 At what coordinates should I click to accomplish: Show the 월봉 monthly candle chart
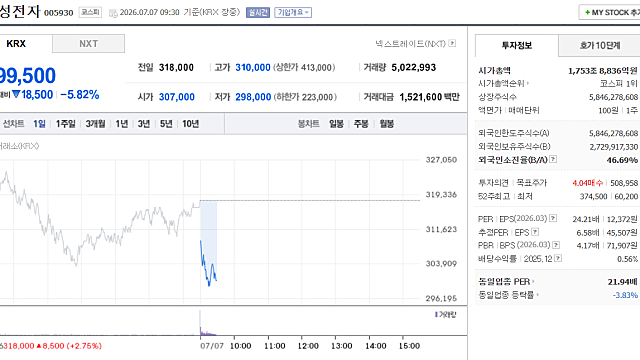coord(387,124)
